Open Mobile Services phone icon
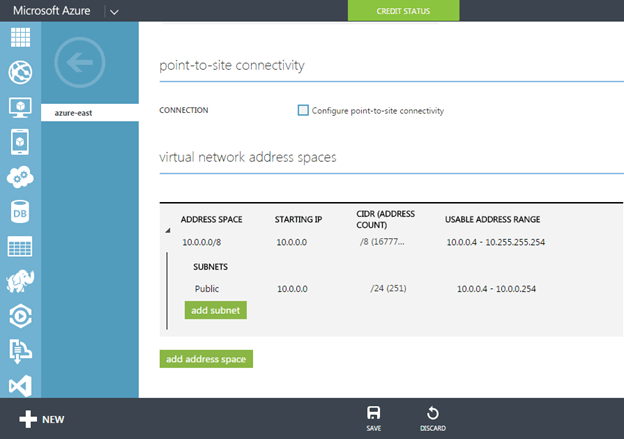This screenshot has width=624, height=439. [20, 142]
